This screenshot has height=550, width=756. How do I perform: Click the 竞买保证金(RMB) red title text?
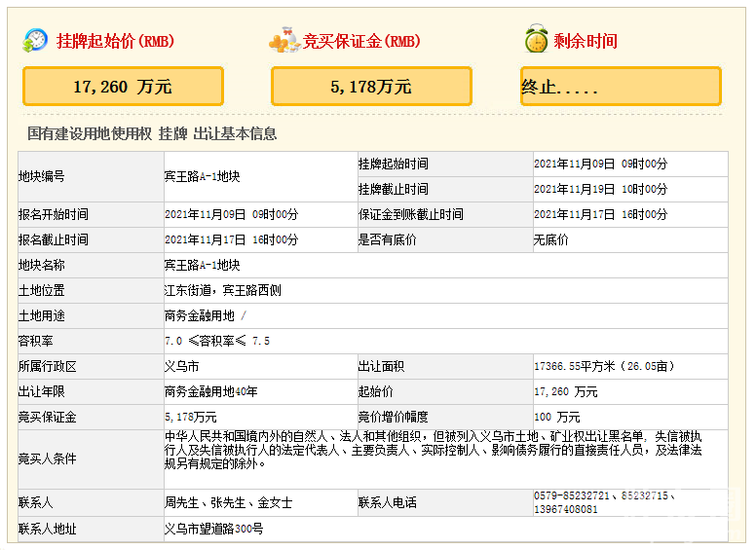361,42
